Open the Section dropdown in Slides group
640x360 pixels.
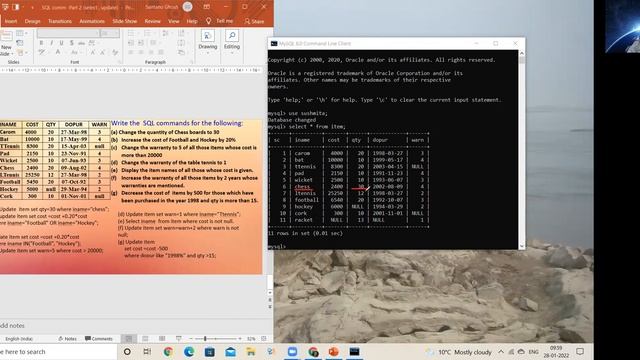(x=22, y=52)
